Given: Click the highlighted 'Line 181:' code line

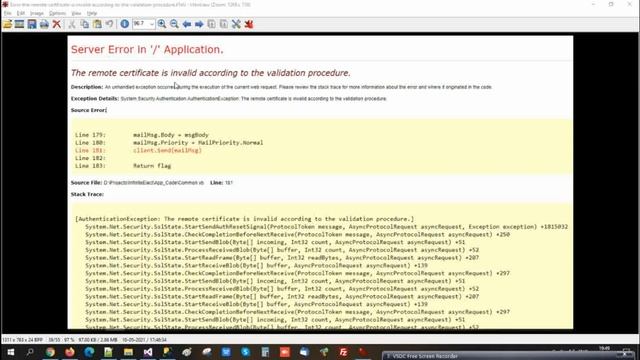Looking at the screenshot, I should point(138,150).
